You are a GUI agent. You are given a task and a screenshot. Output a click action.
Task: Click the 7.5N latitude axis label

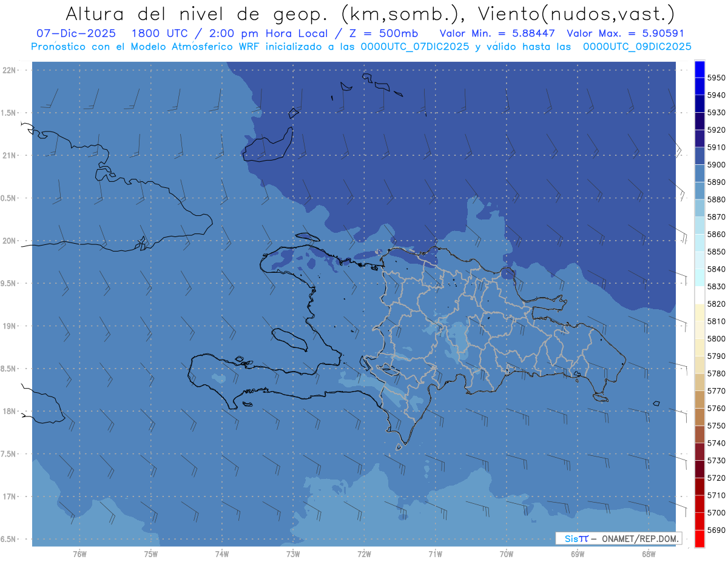tap(9, 455)
